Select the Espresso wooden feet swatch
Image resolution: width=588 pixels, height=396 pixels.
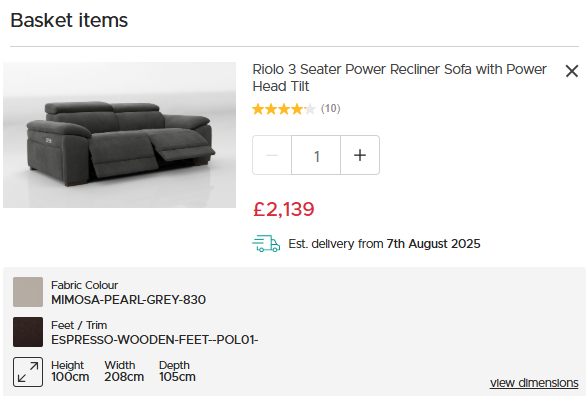(x=28, y=332)
